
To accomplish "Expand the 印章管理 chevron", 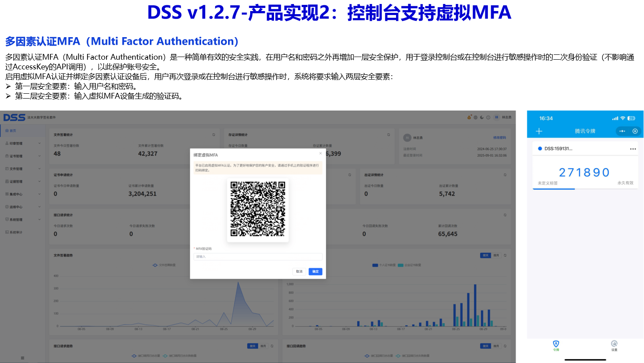I will [39, 143].
